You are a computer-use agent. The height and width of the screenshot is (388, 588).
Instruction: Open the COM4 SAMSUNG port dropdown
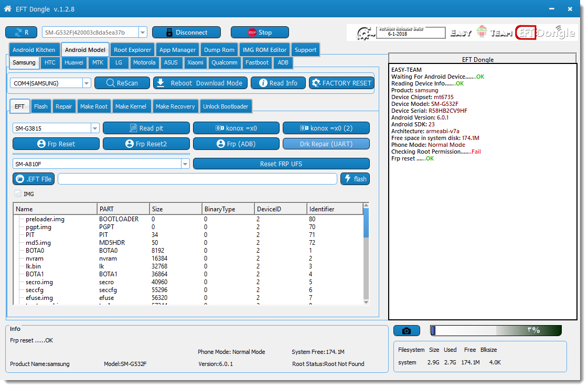tap(87, 83)
